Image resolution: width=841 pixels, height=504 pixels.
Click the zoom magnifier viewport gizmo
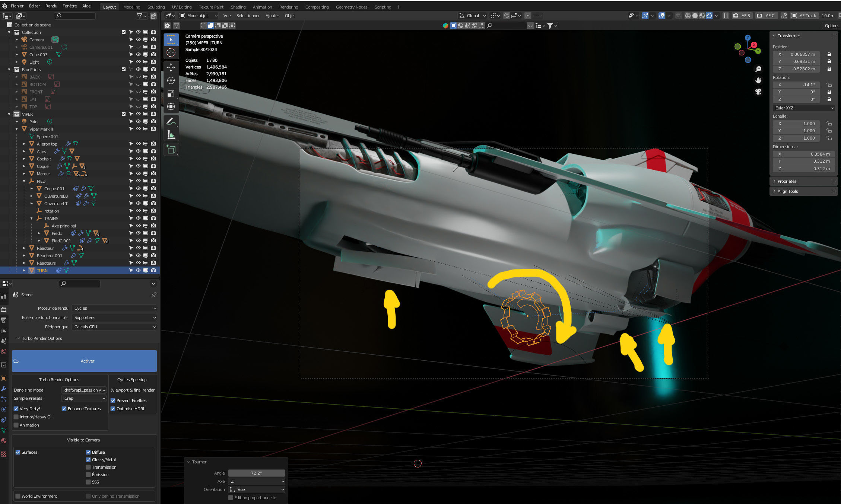(758, 69)
